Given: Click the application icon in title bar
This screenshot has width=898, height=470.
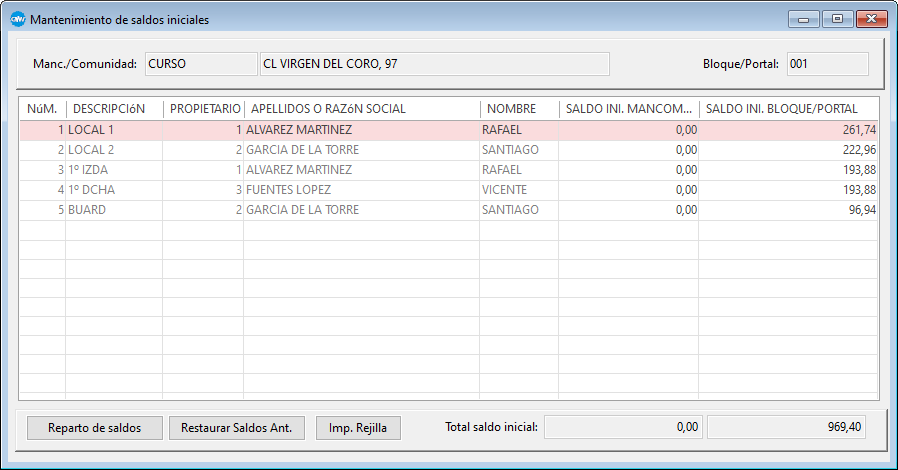Looking at the screenshot, I should 17,19.
